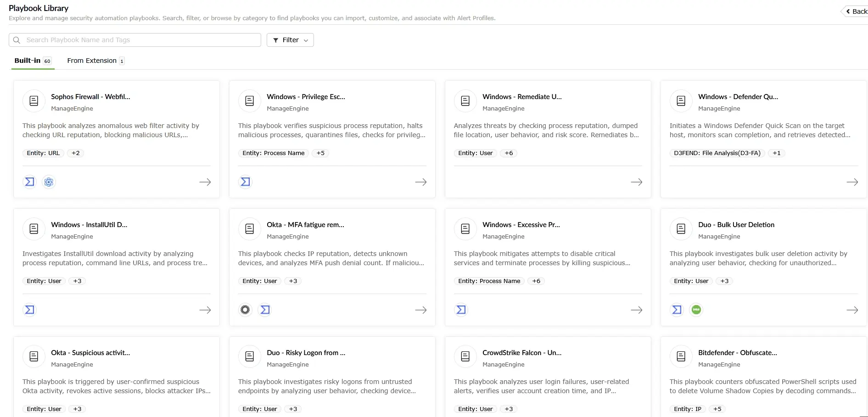The width and height of the screenshot is (868, 417).
Task: Click the Windows - Privilege Esc playbook document icon
Action: [x=250, y=101]
